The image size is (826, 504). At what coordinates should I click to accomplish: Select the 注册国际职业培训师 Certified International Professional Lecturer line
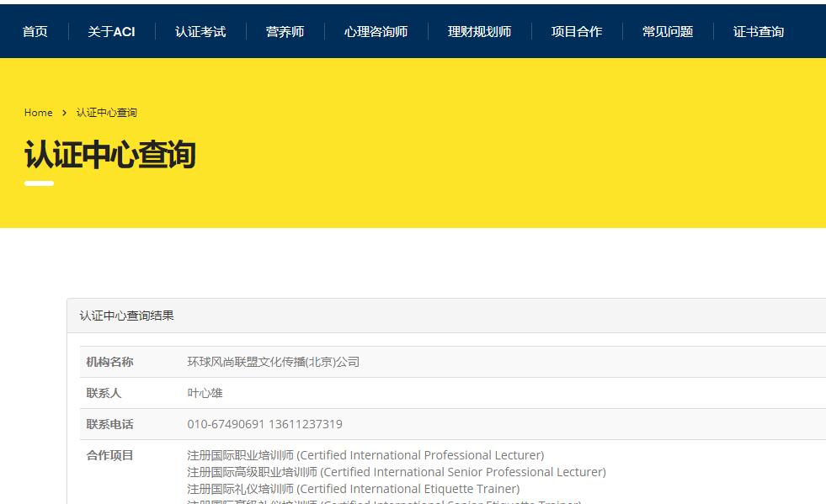pyautogui.click(x=365, y=455)
